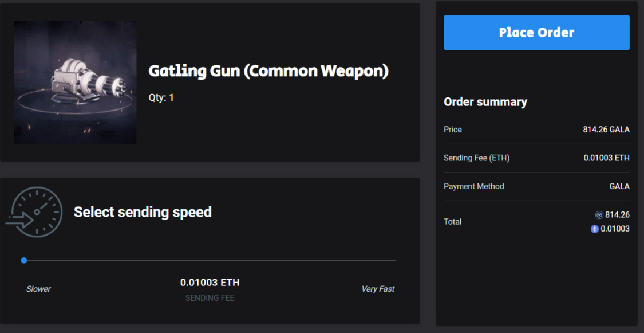Screen dimensions: 644x333
Task: Click the Gatling Gun (Common Weapon) title
Action: (x=268, y=71)
